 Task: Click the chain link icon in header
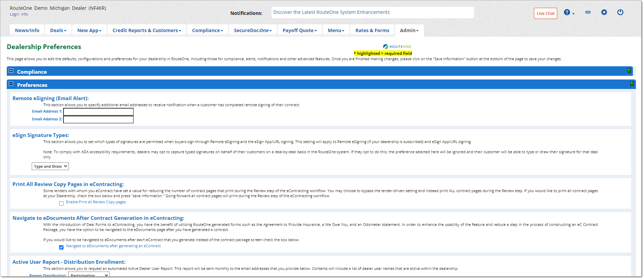[x=588, y=12]
